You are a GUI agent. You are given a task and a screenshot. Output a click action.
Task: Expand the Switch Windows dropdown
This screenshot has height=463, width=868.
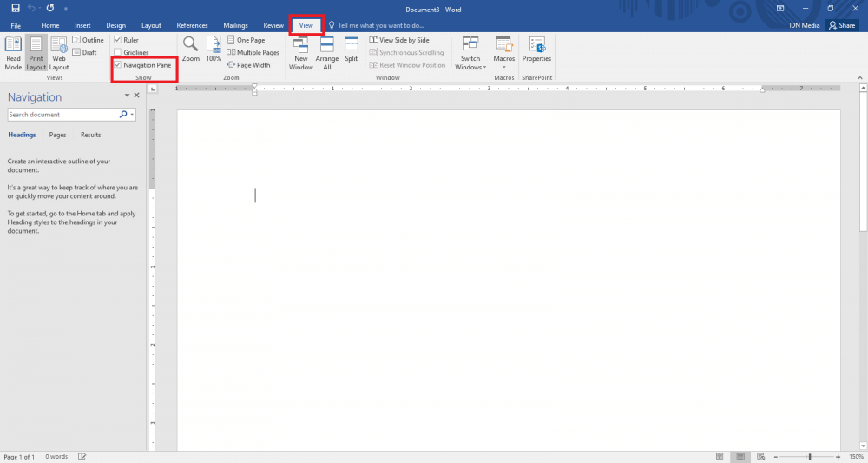point(470,53)
